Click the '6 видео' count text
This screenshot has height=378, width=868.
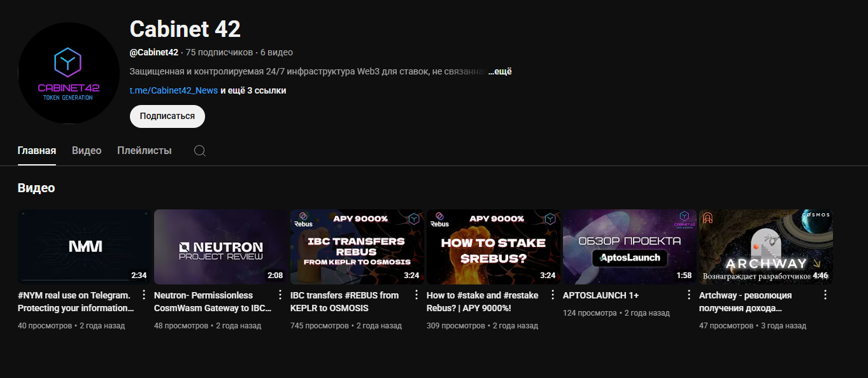276,52
